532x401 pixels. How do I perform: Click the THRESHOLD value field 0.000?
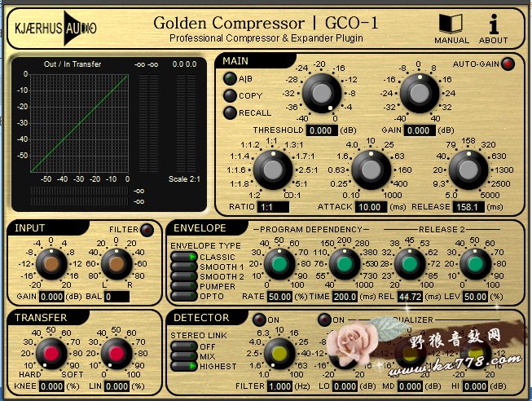[322, 130]
